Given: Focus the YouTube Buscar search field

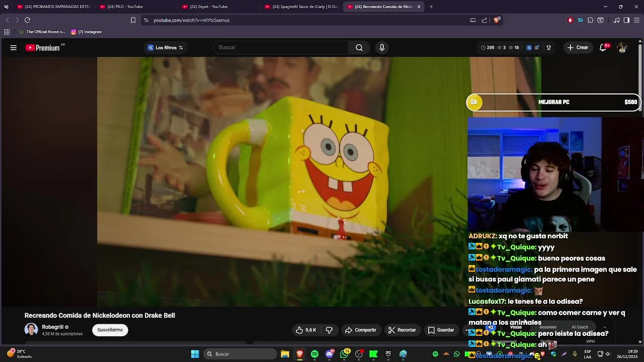Looking at the screenshot, I should click(281, 48).
